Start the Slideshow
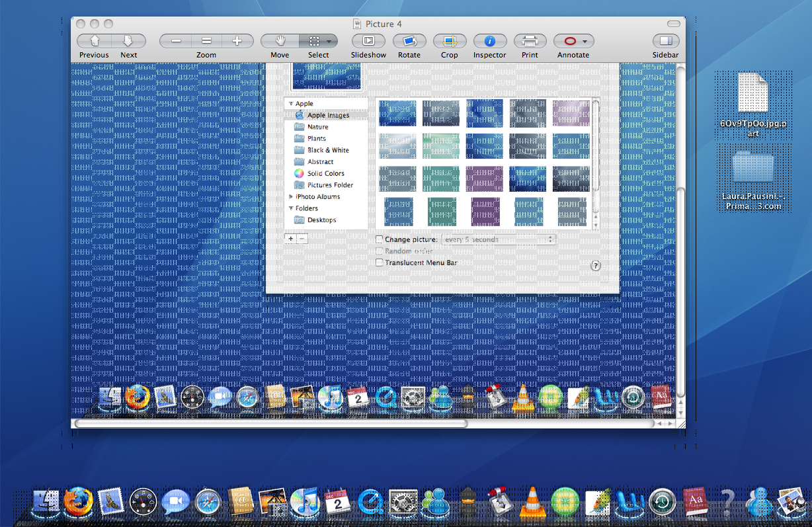 368,41
